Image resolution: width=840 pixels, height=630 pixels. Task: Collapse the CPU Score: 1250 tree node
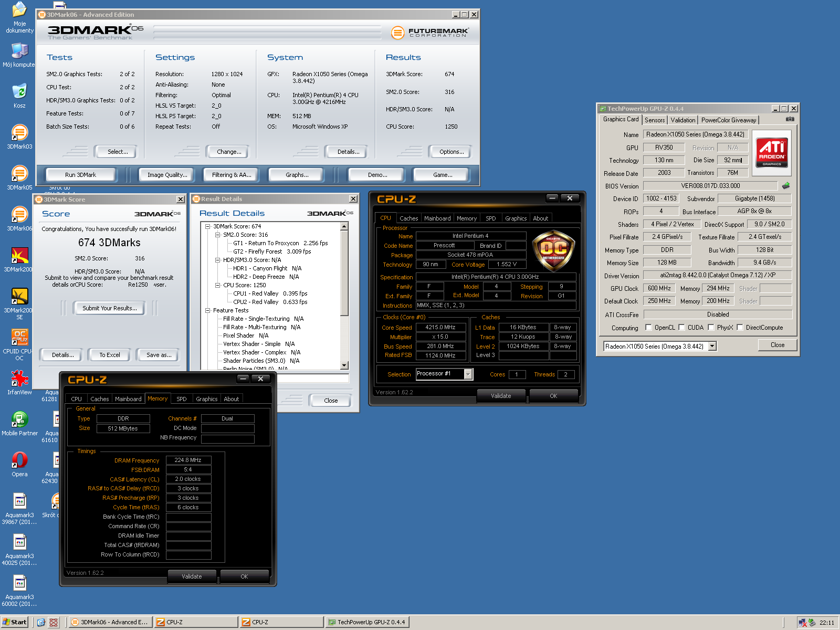[217, 285]
